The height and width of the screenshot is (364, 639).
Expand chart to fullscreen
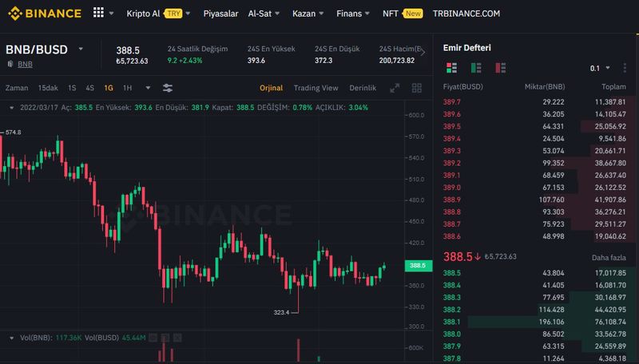point(395,88)
